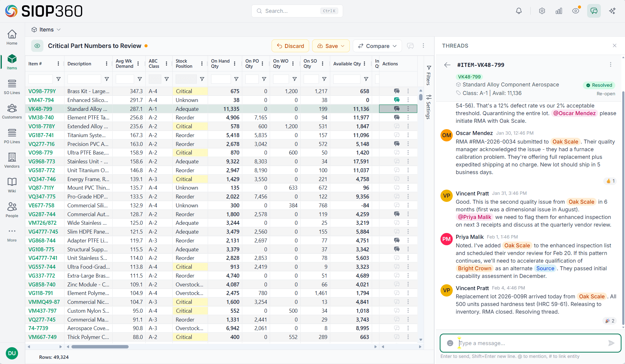The height and width of the screenshot is (364, 625).
Task: Toggle the watch eye icon with orange badge
Action: [x=576, y=11]
